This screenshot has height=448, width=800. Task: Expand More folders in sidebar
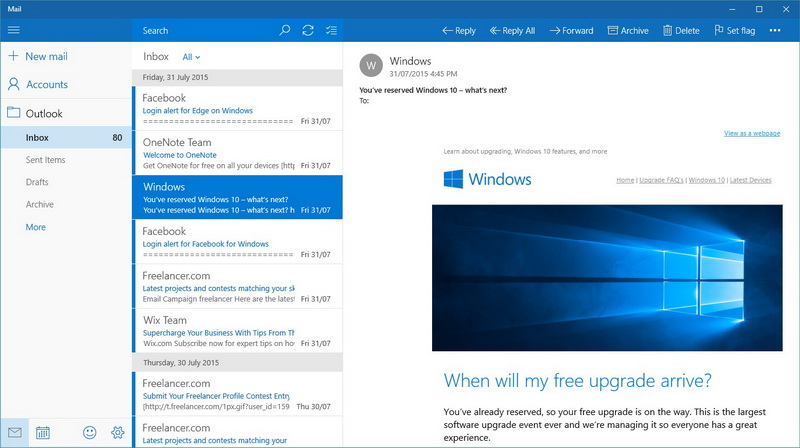pyautogui.click(x=36, y=227)
